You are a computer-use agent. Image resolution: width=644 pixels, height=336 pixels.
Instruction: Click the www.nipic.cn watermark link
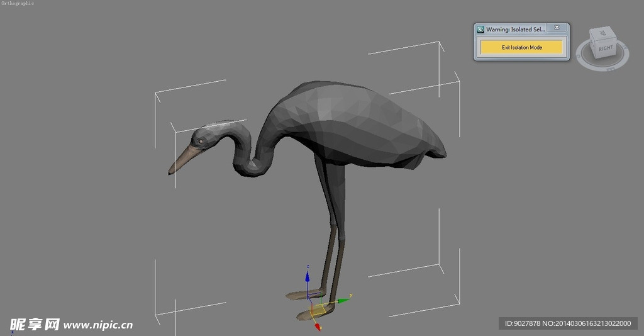pos(97,325)
